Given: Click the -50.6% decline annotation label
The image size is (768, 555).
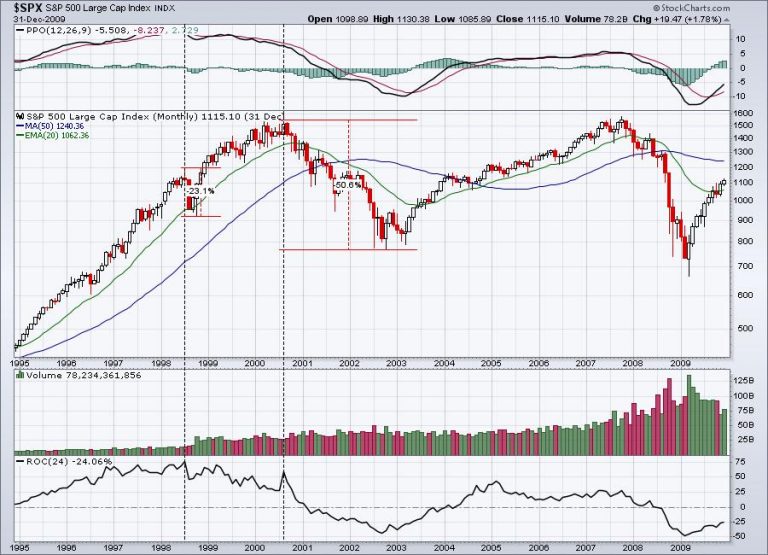Looking at the screenshot, I should pyautogui.click(x=348, y=185).
